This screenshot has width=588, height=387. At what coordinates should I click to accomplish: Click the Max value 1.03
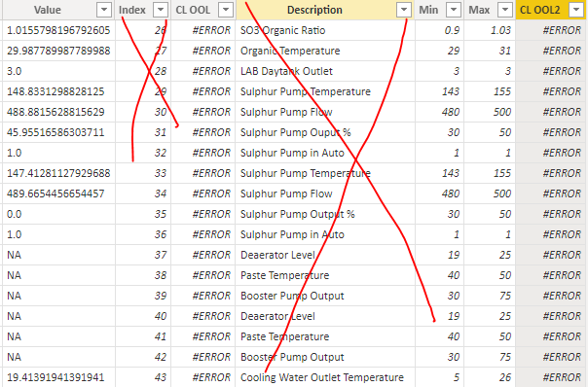tap(500, 30)
